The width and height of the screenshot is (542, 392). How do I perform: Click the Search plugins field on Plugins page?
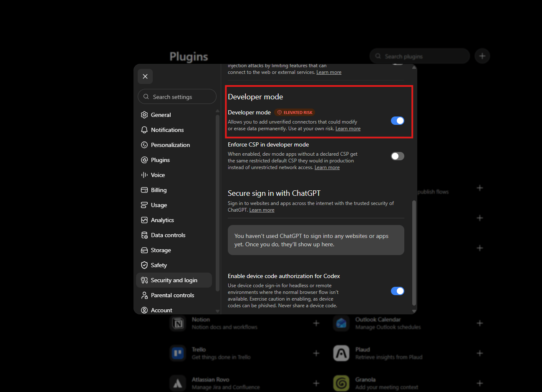(x=420, y=56)
